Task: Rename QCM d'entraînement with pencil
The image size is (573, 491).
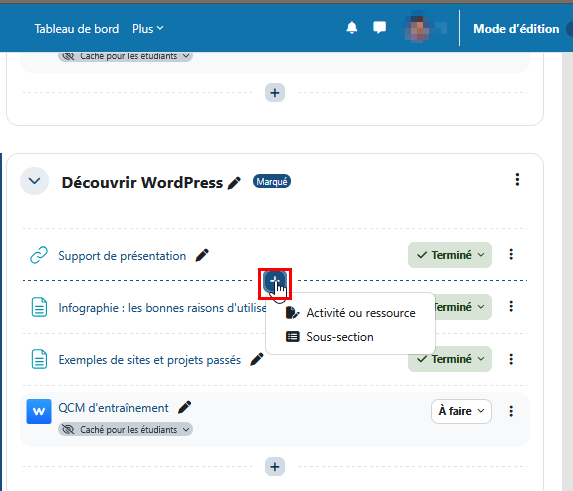Action: [185, 407]
